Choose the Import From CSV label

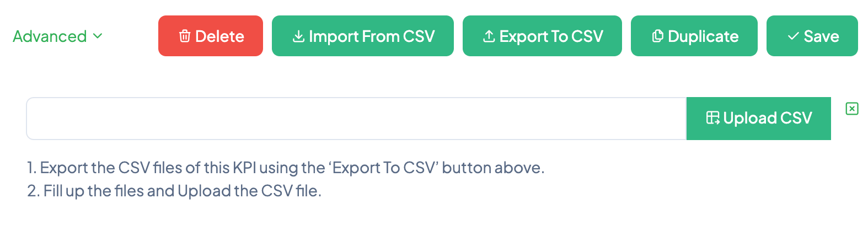click(372, 36)
